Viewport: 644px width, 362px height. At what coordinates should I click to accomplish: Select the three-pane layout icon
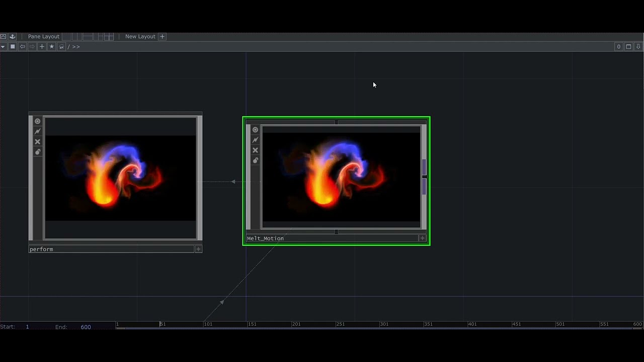[98, 36]
